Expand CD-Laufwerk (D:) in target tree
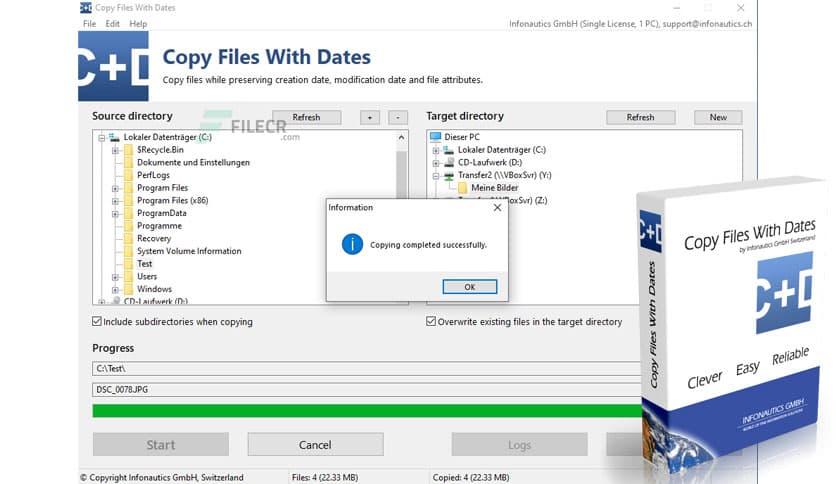 pyautogui.click(x=436, y=163)
